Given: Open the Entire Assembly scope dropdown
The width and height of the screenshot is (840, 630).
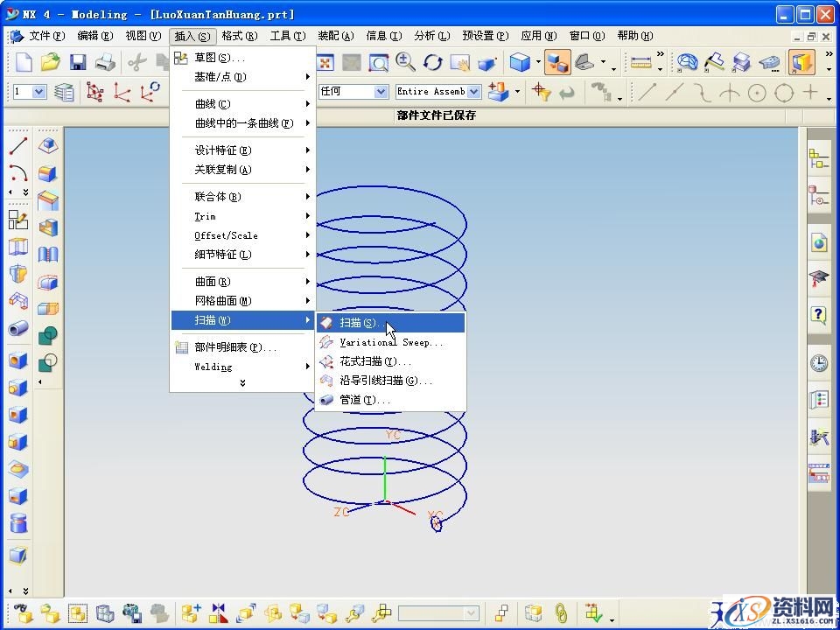Looking at the screenshot, I should [x=474, y=91].
